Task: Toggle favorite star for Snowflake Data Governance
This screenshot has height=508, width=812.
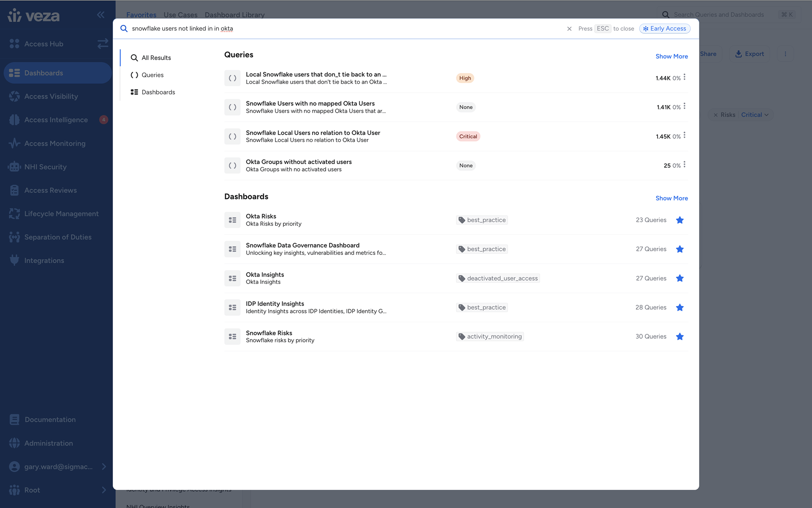Action: click(679, 249)
